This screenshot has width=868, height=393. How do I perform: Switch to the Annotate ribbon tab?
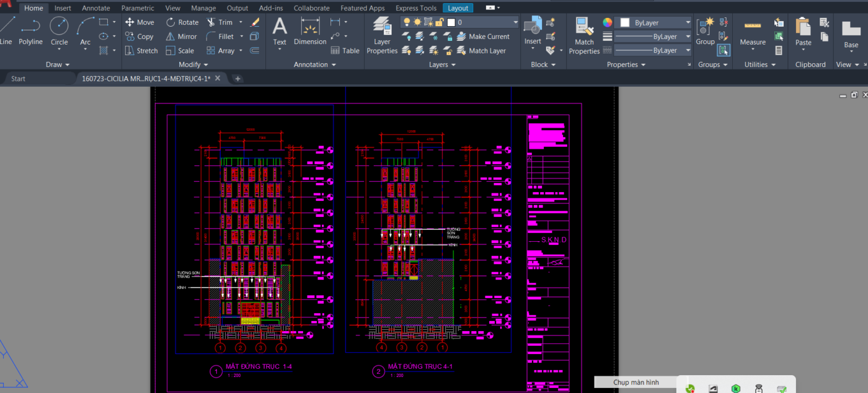96,8
